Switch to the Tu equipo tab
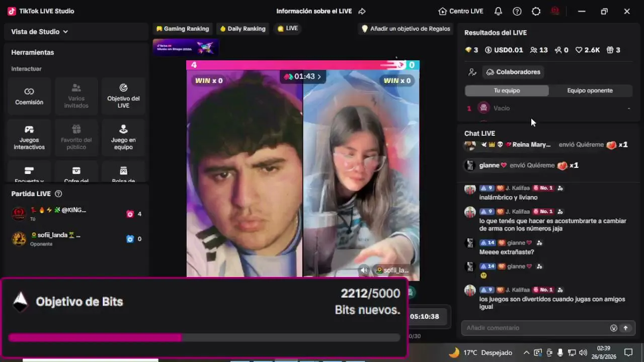Screen dimensions: 644x362 (507, 90)
